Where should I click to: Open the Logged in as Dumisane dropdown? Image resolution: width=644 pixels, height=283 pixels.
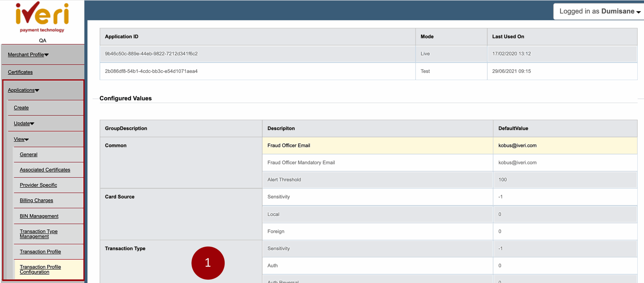coord(599,11)
